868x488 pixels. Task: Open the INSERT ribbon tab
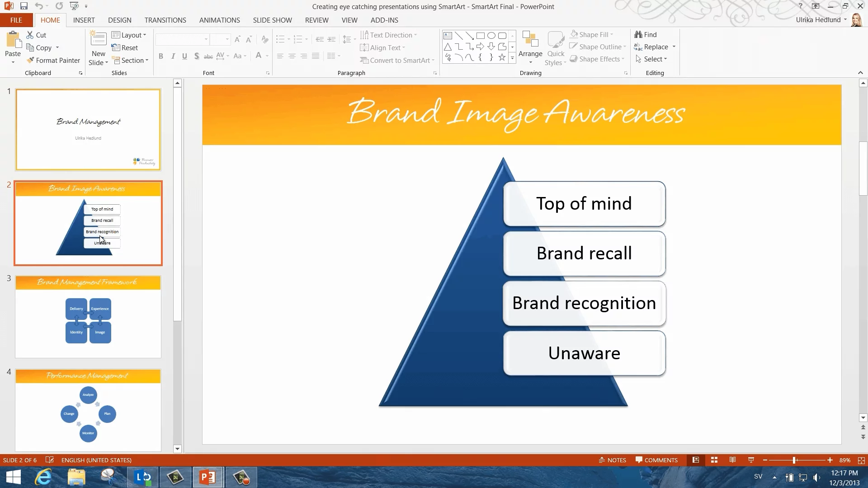(84, 20)
